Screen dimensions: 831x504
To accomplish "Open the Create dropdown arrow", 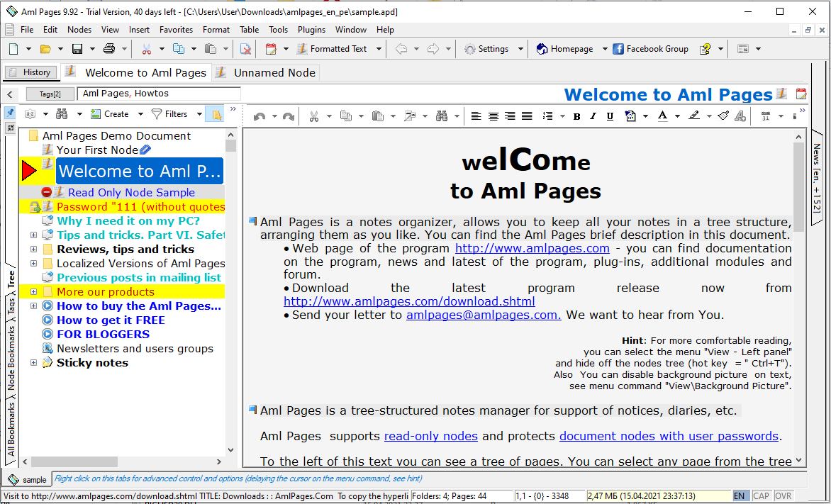I will [140, 114].
